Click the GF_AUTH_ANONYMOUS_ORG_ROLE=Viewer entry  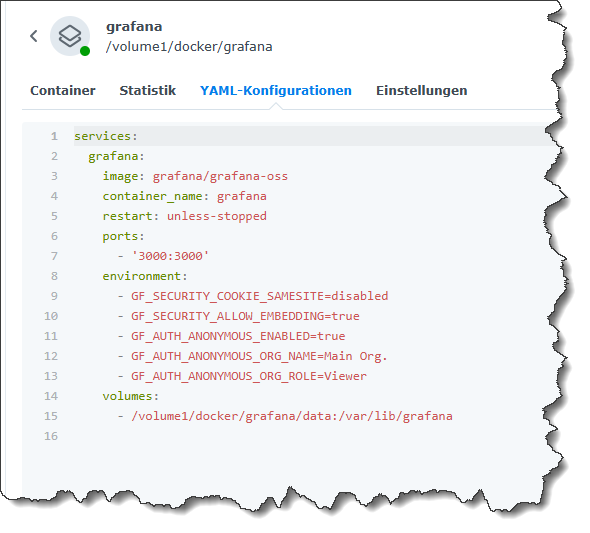click(249, 376)
